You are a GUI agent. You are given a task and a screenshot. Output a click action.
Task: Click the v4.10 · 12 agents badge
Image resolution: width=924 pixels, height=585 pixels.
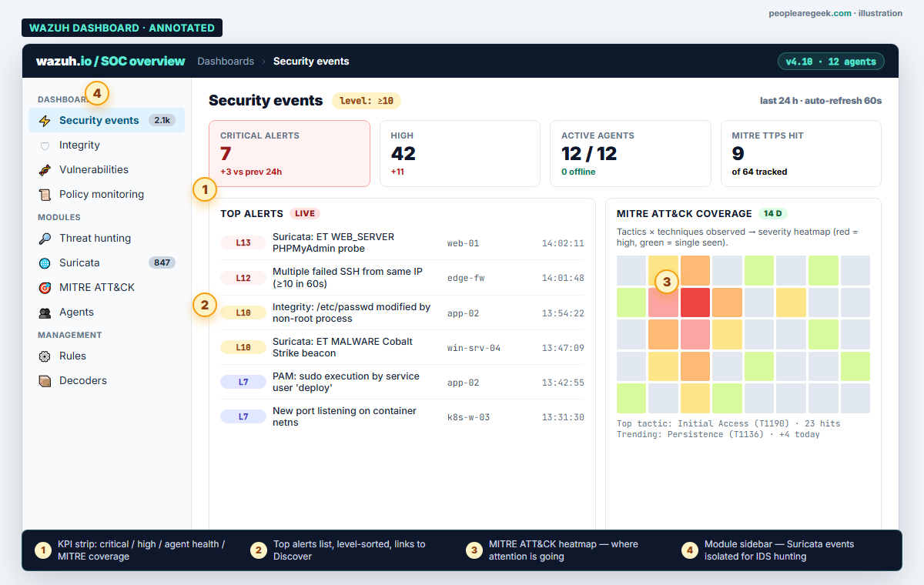coord(831,62)
